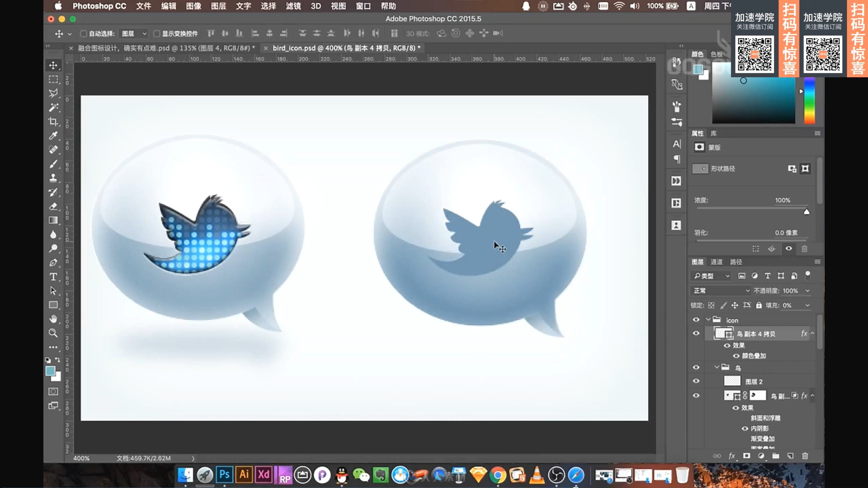Collapse the icon group chevron
This screenshot has height=488, width=868.
coord(708,319)
